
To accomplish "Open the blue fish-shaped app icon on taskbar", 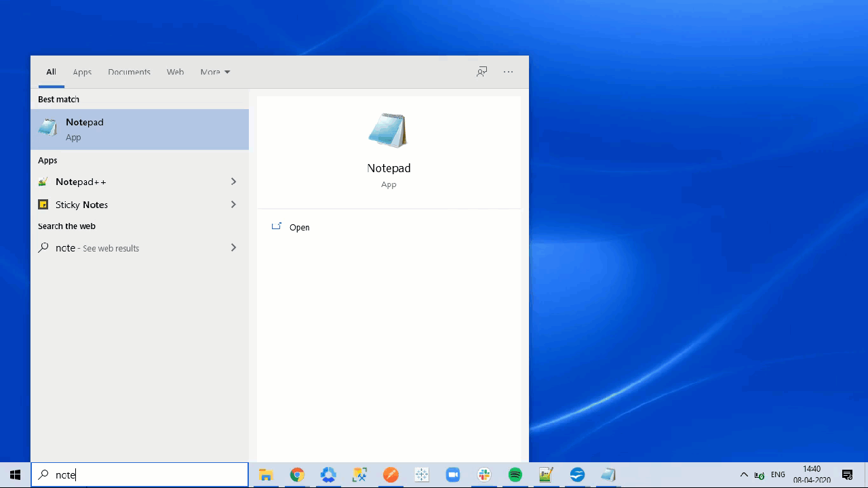I will click(x=577, y=475).
